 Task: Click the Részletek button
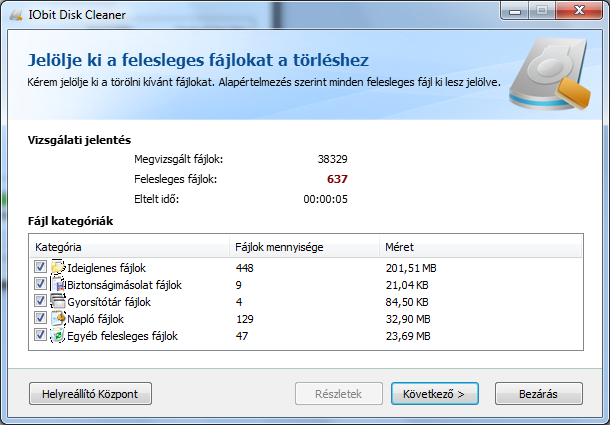338,394
